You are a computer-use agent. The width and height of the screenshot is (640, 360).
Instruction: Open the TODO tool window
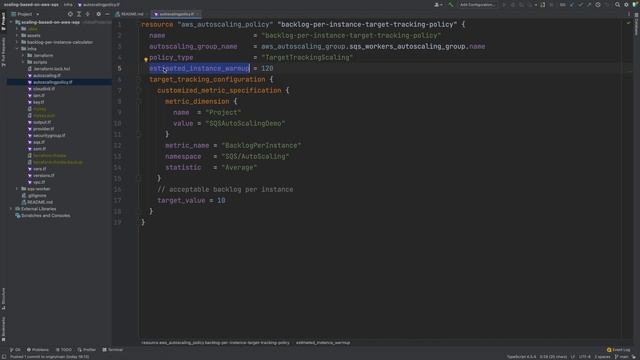pos(64,350)
